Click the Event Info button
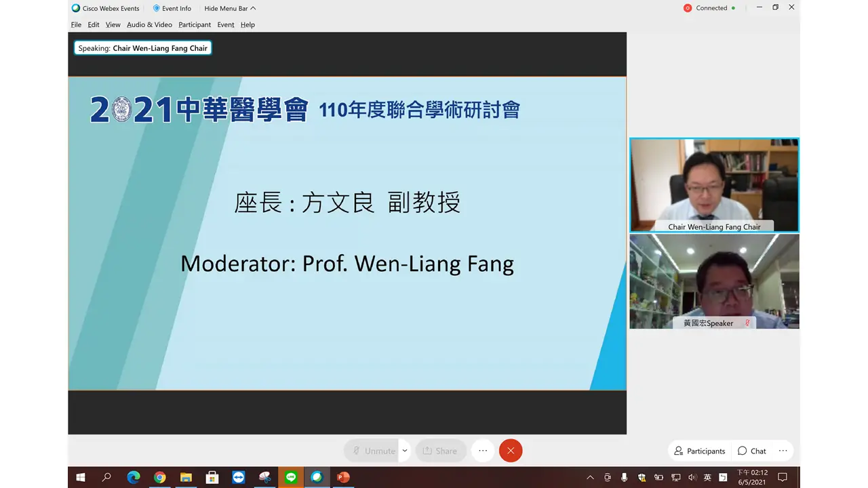The image size is (868, 488). click(172, 8)
